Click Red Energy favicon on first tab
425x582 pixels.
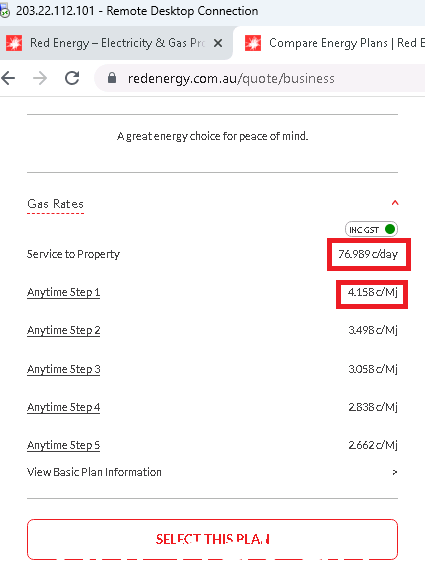(x=14, y=43)
